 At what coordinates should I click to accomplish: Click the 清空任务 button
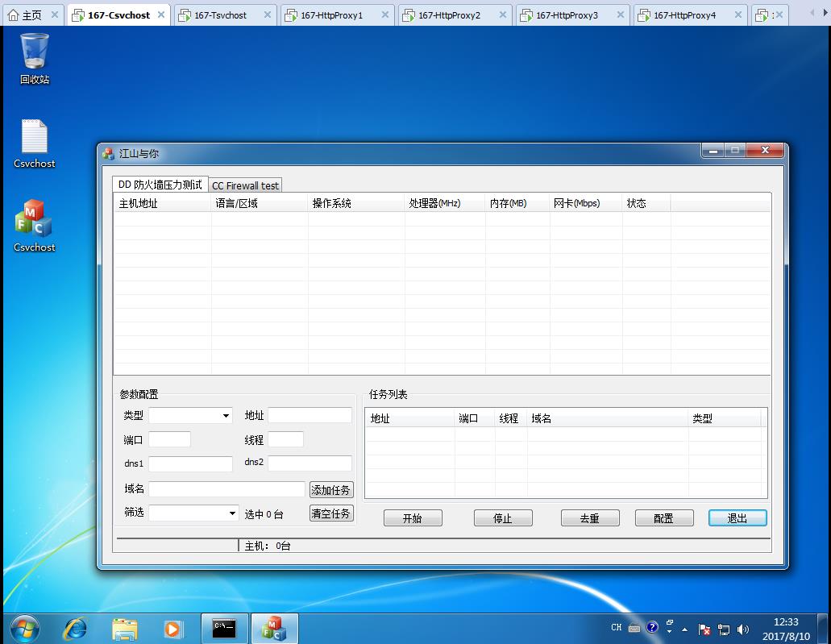(x=331, y=513)
